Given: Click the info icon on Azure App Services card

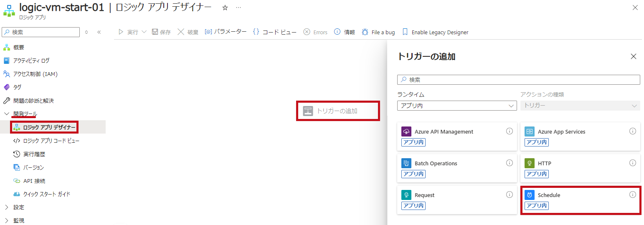Looking at the screenshot, I should coord(633,131).
